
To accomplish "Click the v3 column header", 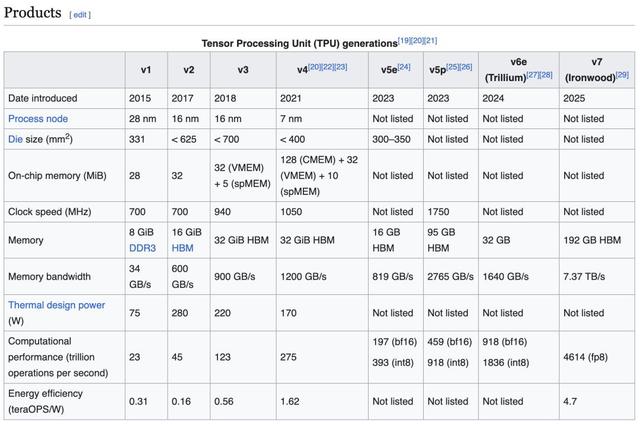I will (x=243, y=69).
